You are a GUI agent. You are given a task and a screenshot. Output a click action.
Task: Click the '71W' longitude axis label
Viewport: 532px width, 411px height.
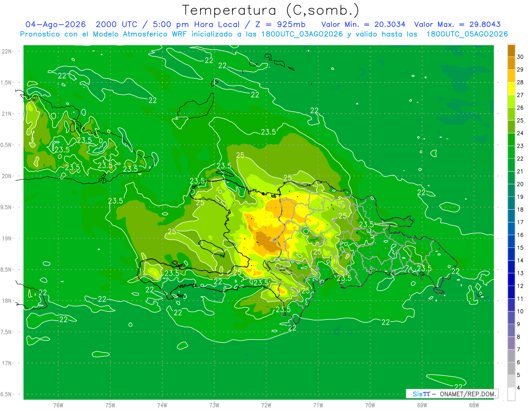[318, 405]
